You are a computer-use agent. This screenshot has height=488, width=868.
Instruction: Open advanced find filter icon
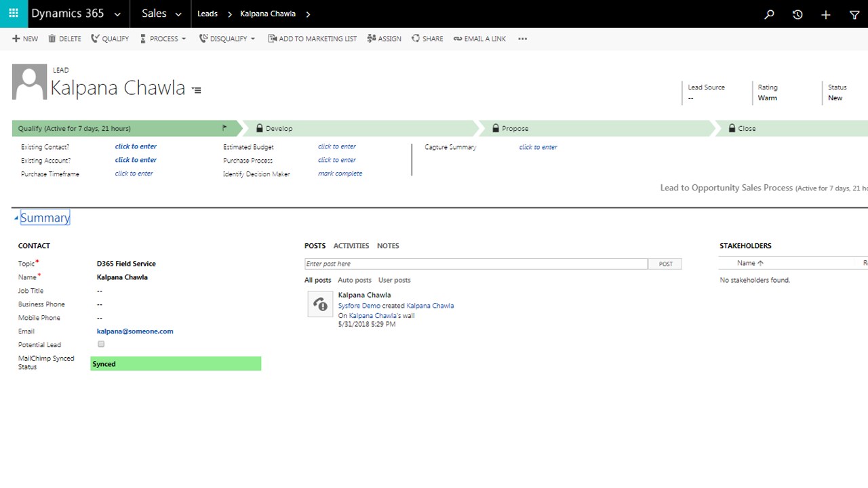(x=854, y=14)
